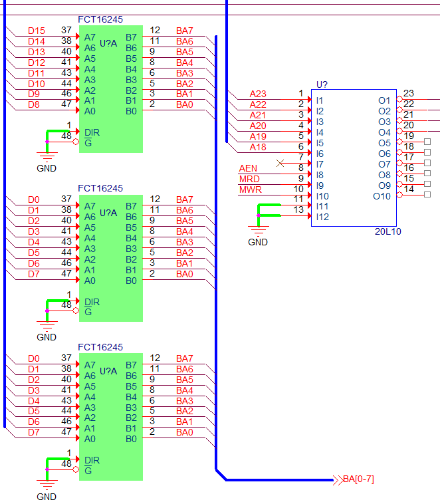
Task: Select the I8 input pin name
Action: tap(320, 175)
